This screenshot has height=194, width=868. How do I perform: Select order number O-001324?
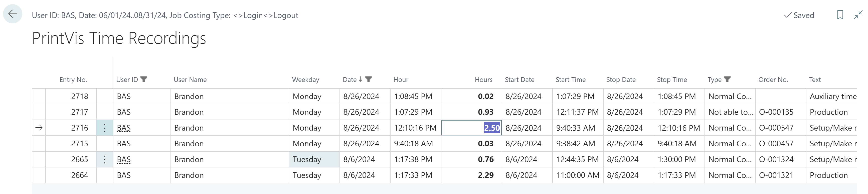click(776, 159)
